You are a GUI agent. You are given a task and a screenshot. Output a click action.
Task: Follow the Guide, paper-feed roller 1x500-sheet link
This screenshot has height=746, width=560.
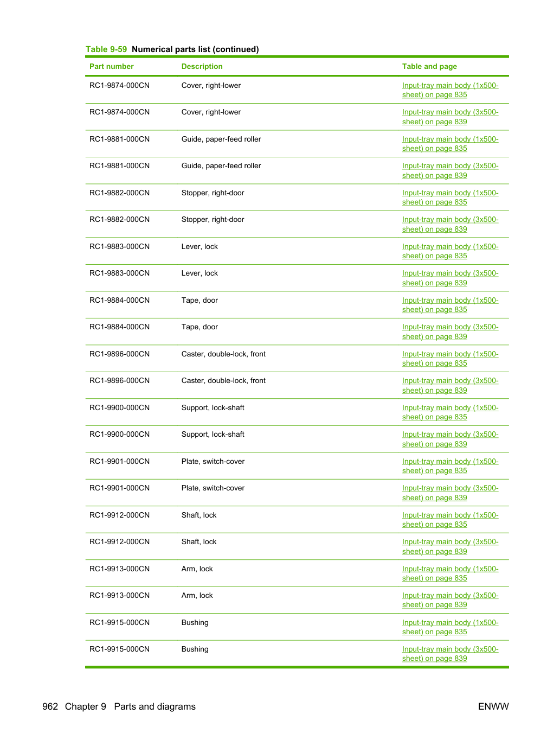450,144
